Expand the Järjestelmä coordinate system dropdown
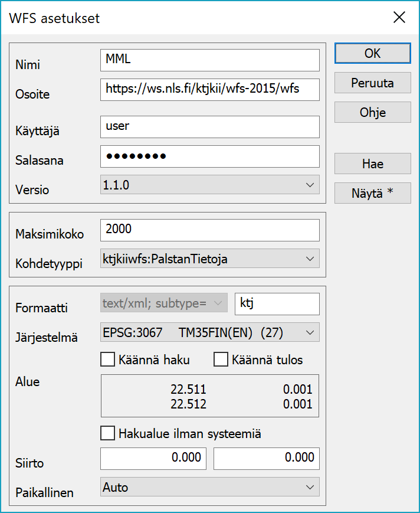The image size is (420, 513). coord(209,332)
